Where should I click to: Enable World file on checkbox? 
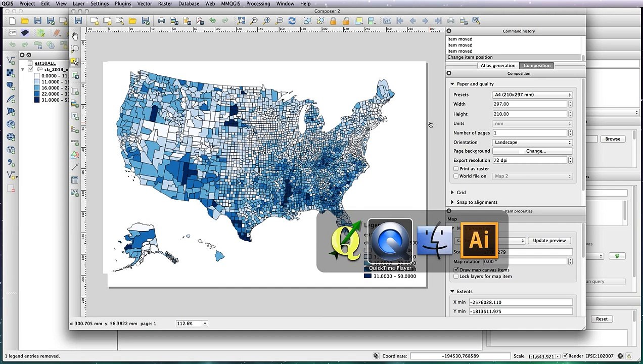tap(456, 176)
